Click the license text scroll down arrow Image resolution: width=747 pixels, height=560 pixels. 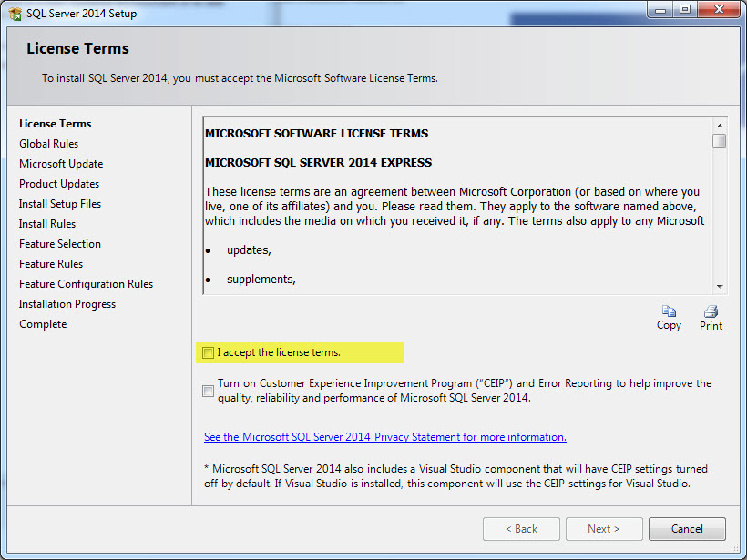(720, 285)
